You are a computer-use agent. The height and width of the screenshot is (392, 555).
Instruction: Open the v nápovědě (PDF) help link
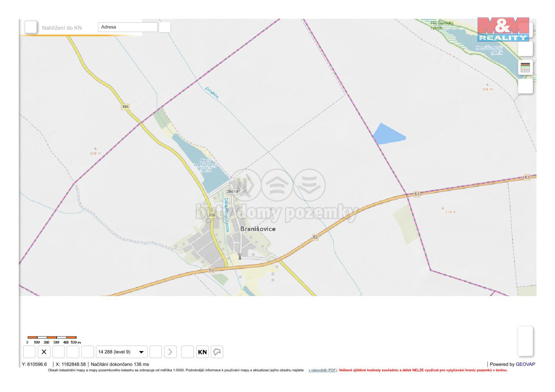323,370
